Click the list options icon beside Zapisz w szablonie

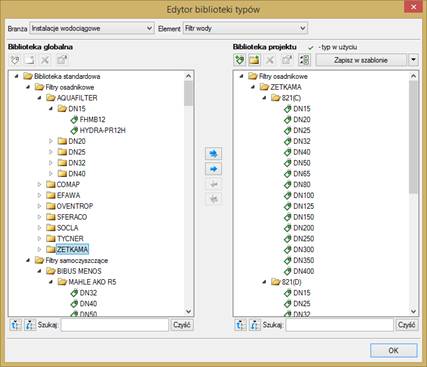pos(304,60)
